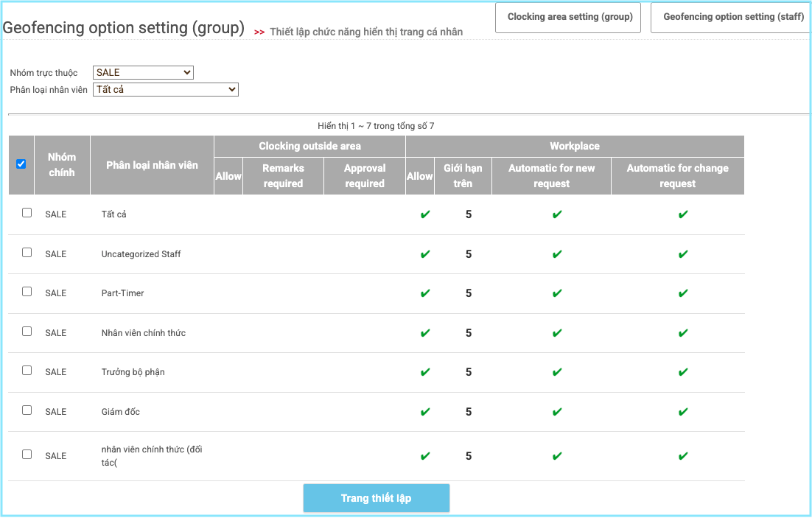Toggle the select-all checkbox in table header
Screen dimensions: 812x518
pos(21,164)
